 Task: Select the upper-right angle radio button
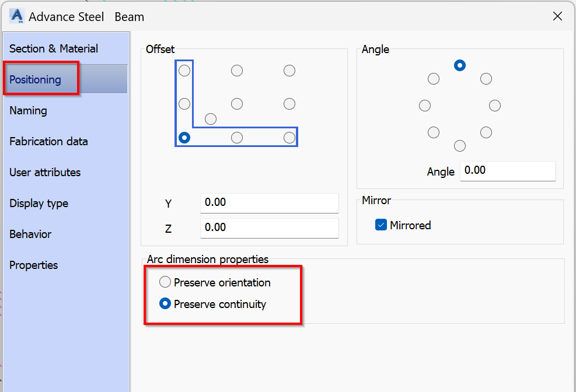pyautogui.click(x=486, y=79)
